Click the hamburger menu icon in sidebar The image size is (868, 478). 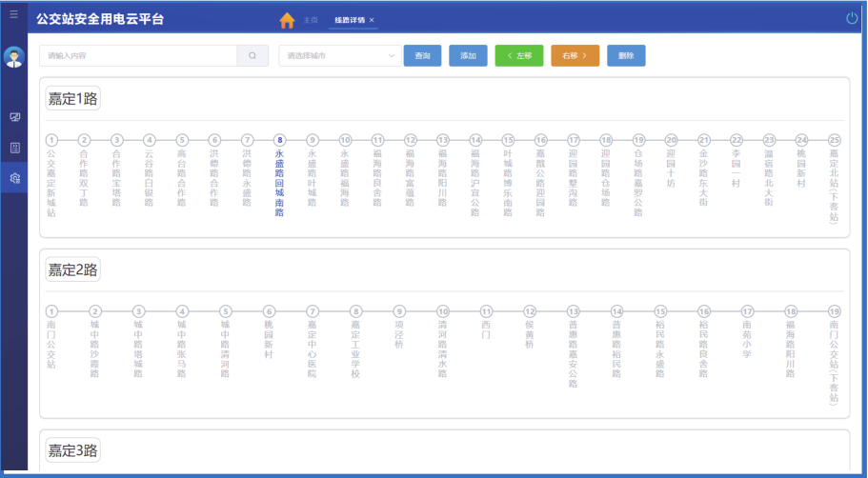click(x=13, y=14)
